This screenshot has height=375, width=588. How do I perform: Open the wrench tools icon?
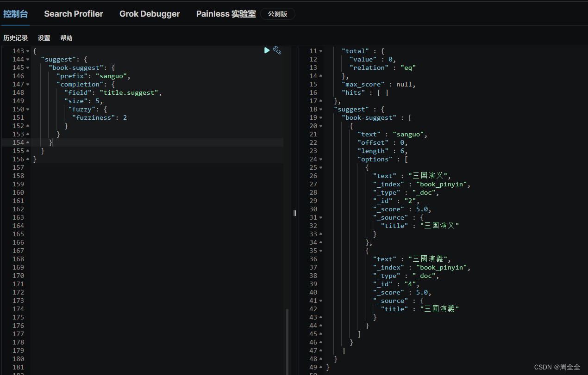coord(277,50)
